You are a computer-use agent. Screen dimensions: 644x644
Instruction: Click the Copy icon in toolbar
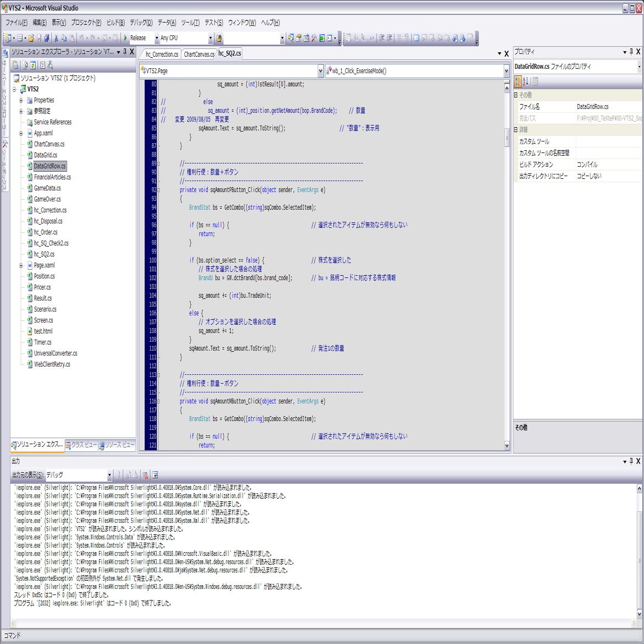pos(64,38)
